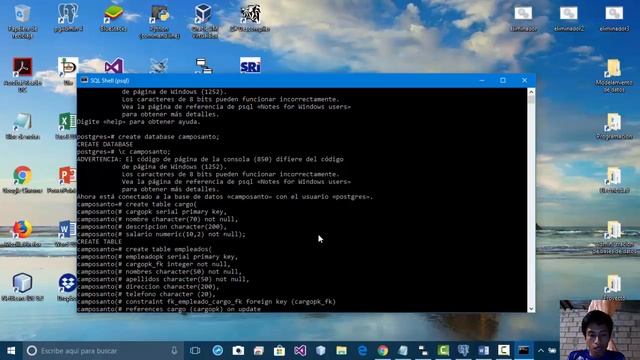Open the Python command line desktop shortcut
640x360 pixels.
[x=159, y=21]
